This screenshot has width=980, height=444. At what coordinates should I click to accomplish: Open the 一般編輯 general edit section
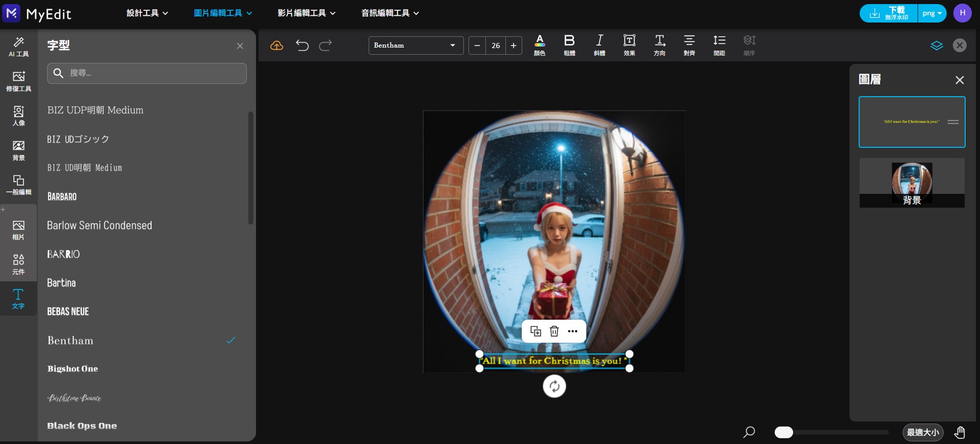click(x=18, y=185)
